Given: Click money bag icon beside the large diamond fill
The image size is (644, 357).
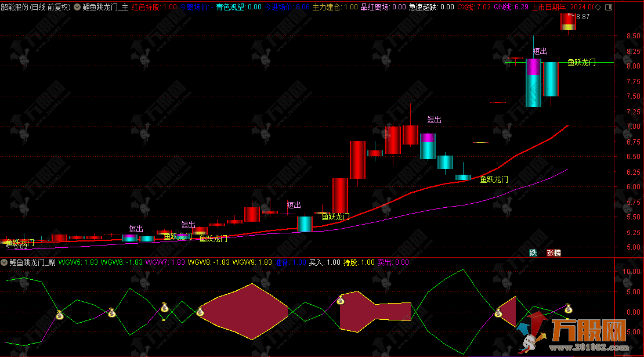Looking at the screenshot, I should tap(200, 312).
